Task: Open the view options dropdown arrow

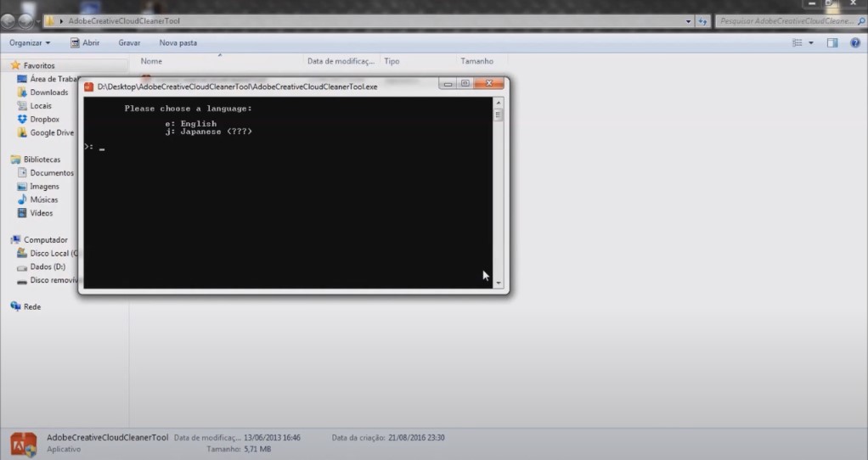Action: 811,42
